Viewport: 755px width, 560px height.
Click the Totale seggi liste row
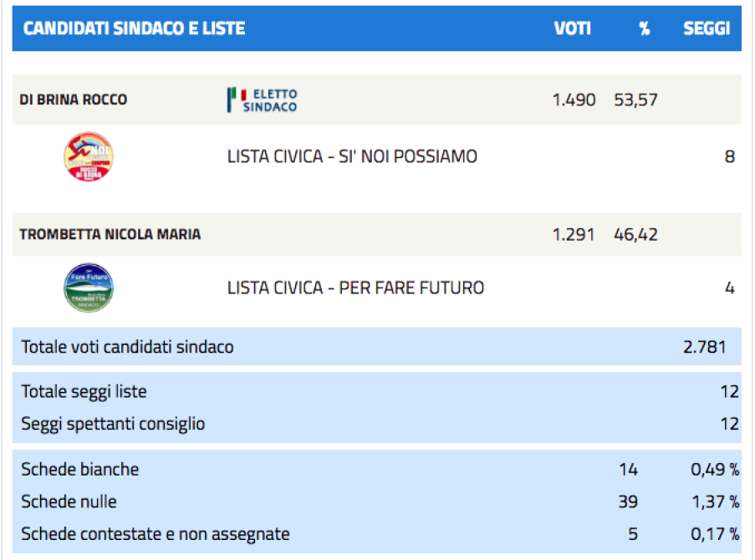coord(376,391)
